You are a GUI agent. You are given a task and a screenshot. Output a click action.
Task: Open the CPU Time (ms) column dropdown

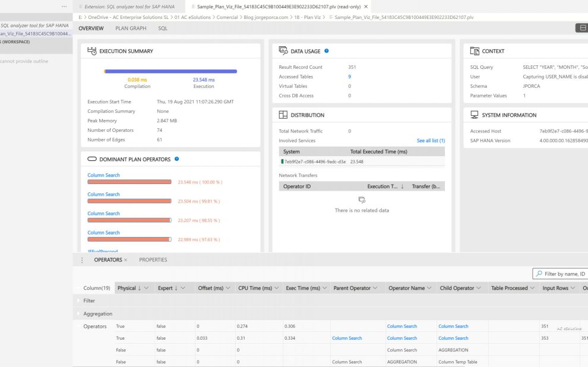pos(277,289)
